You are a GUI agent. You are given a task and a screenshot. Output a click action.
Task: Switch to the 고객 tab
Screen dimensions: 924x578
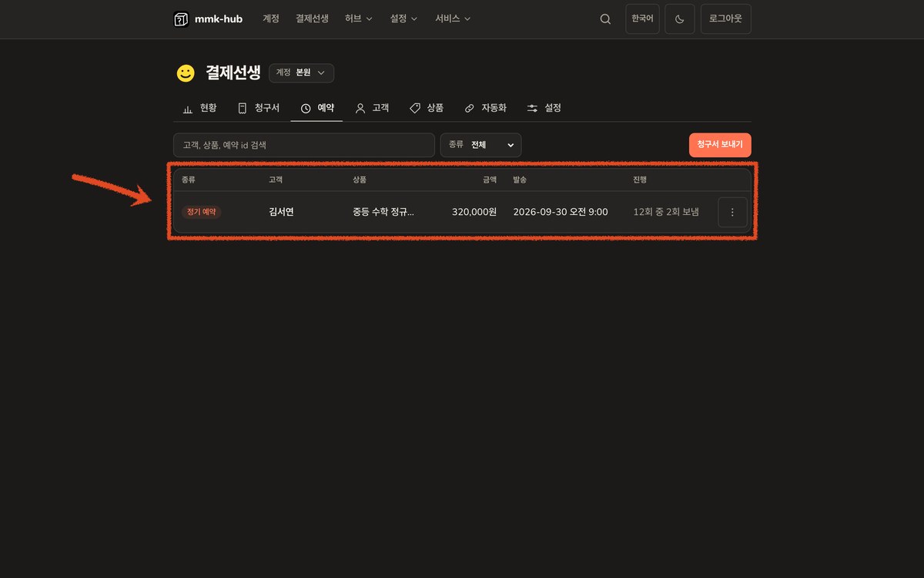371,108
